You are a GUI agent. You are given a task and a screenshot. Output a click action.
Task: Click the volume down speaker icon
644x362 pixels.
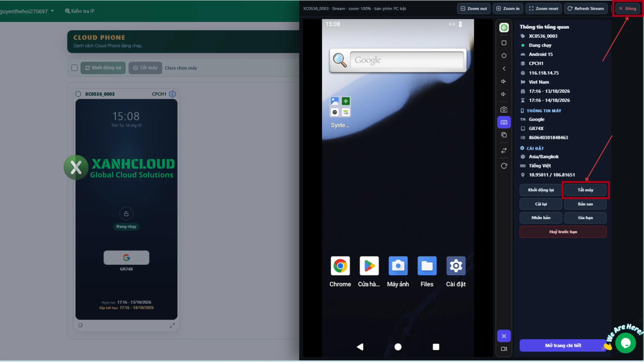504,94
